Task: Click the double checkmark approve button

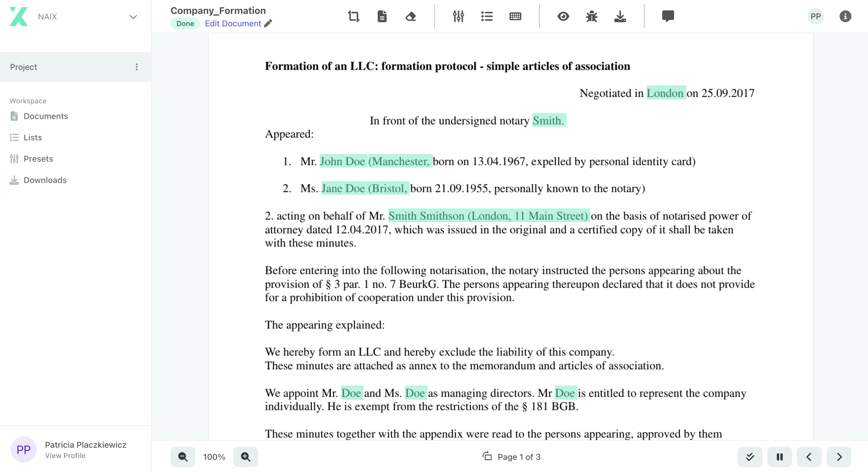Action: point(750,457)
